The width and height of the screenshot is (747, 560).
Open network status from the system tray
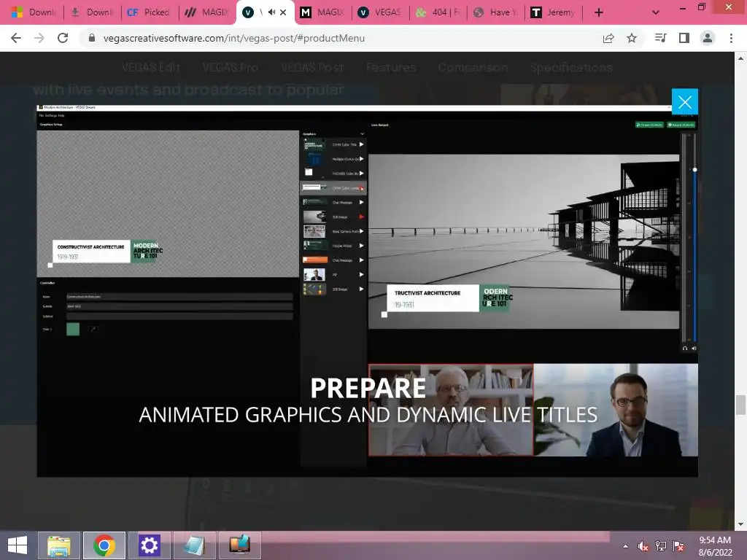(661, 546)
